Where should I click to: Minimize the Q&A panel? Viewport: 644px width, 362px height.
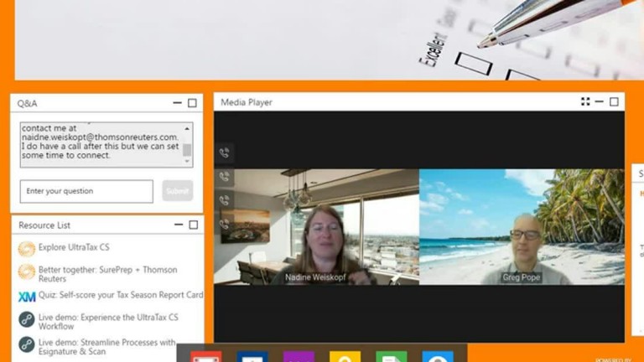(177, 103)
